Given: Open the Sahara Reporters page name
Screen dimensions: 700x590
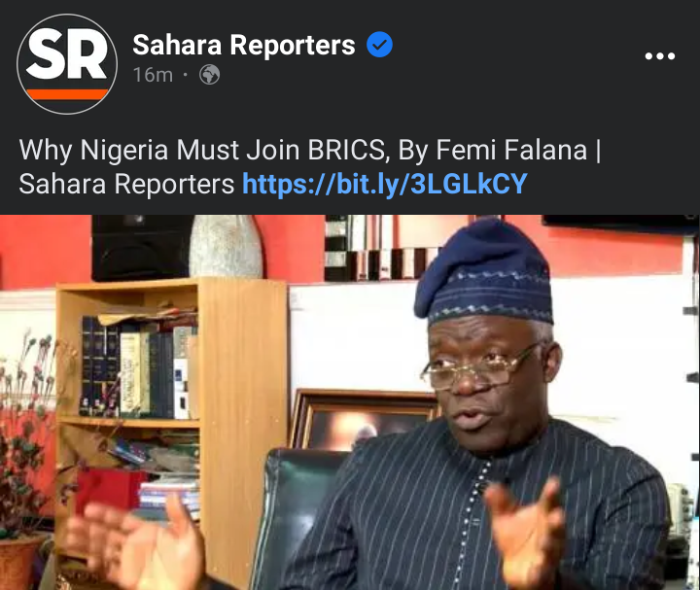Looking at the screenshot, I should pos(244,45).
